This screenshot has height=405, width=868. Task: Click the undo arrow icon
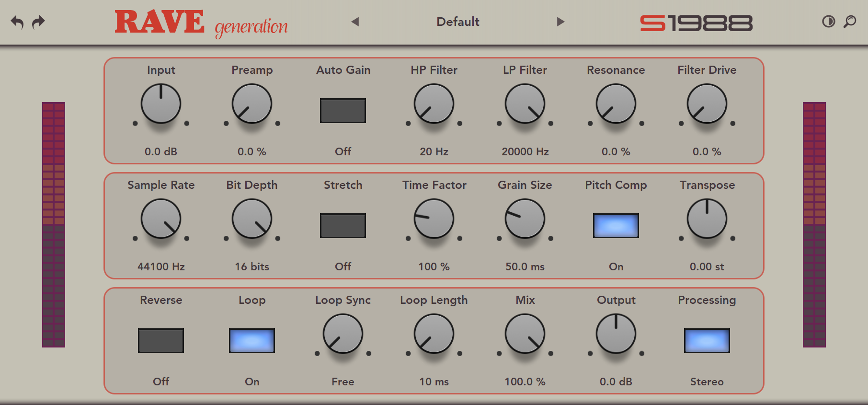click(17, 22)
